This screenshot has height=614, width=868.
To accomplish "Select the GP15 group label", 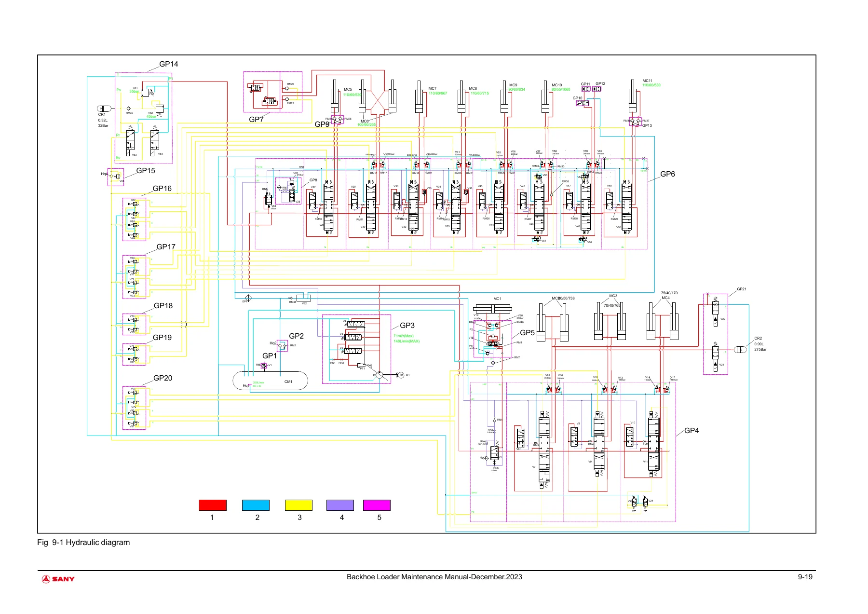I will point(146,170).
